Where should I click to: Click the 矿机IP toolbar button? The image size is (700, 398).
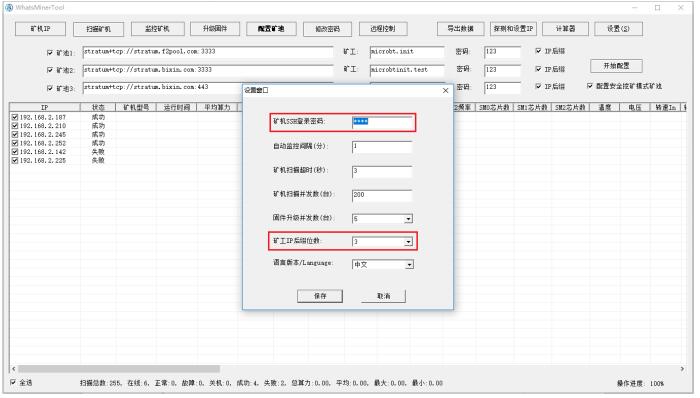click(x=40, y=29)
